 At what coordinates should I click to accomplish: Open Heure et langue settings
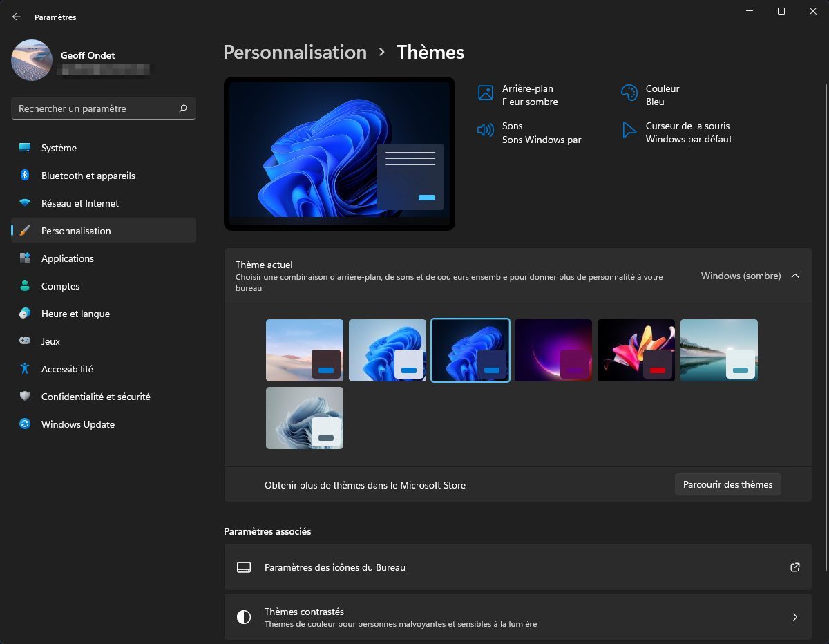[x=104, y=314]
